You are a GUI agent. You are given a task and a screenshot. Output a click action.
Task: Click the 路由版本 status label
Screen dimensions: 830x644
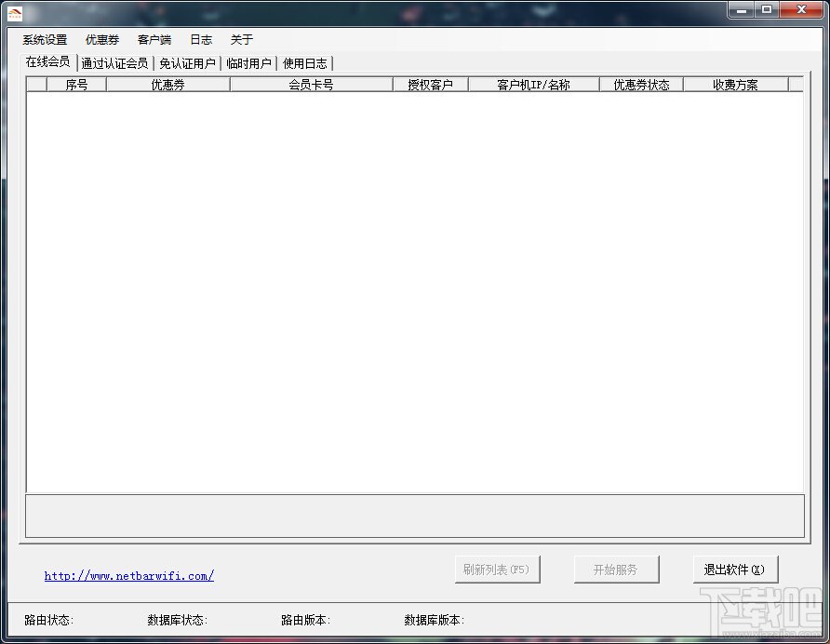click(x=305, y=620)
